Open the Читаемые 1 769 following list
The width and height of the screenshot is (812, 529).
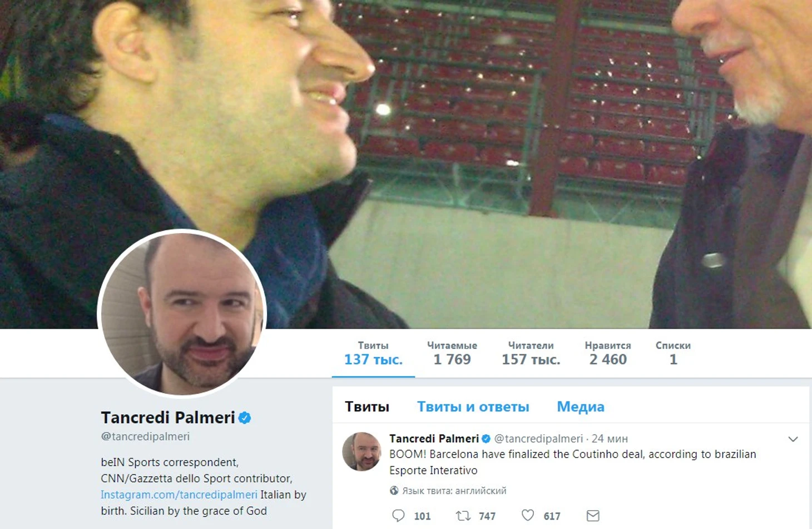click(x=452, y=353)
